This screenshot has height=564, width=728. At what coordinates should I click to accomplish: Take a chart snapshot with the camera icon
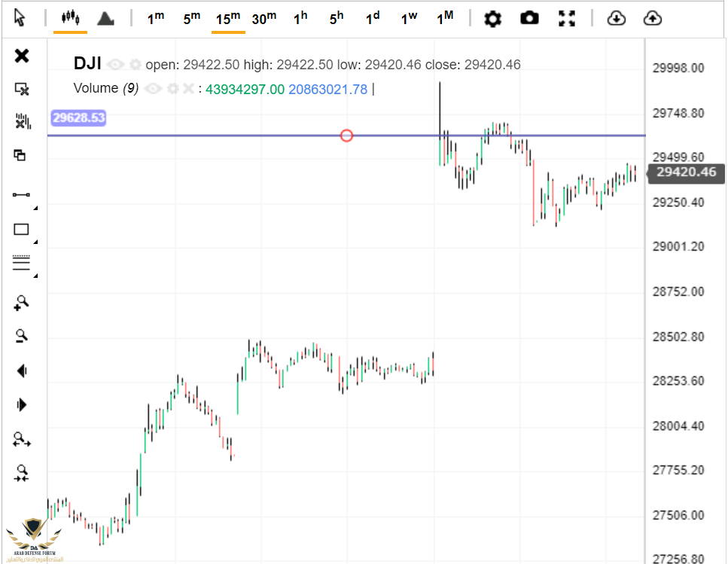530,18
